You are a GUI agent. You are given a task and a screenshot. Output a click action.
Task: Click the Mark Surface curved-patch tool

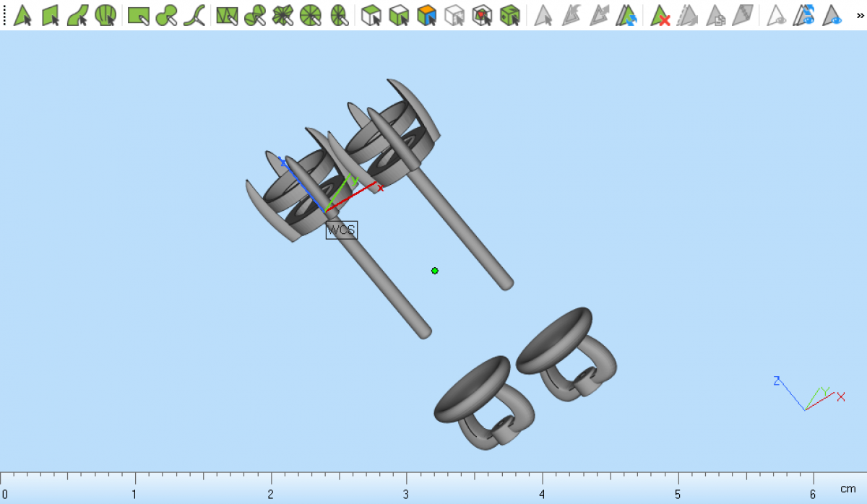78,15
